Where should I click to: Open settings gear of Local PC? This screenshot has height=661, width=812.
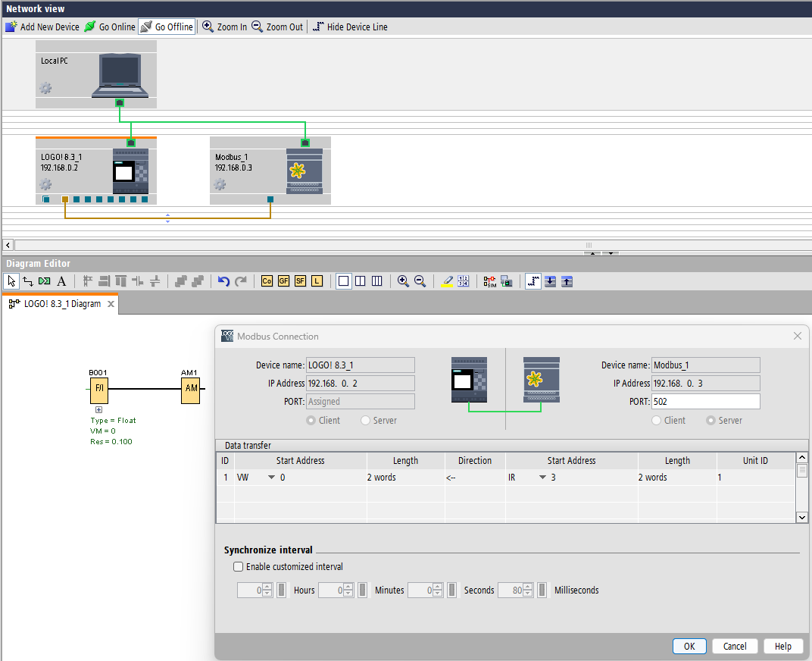point(45,88)
